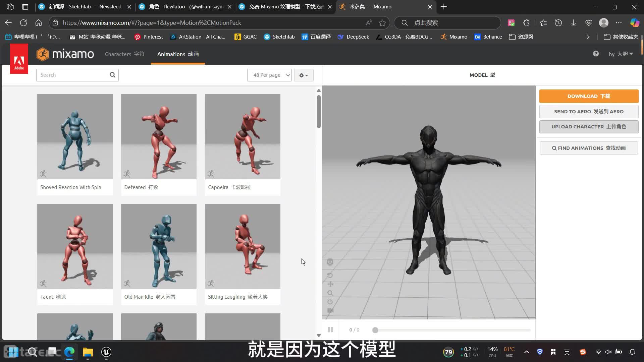Screen dimensions: 644x362
Task: Open Pinterest bookmark
Action: 149,37
